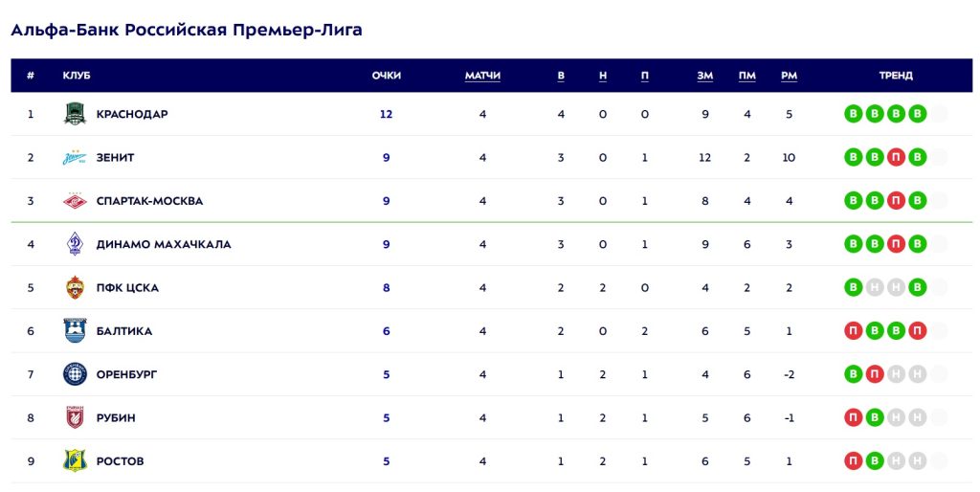Click the Baltika club crest

(75, 330)
